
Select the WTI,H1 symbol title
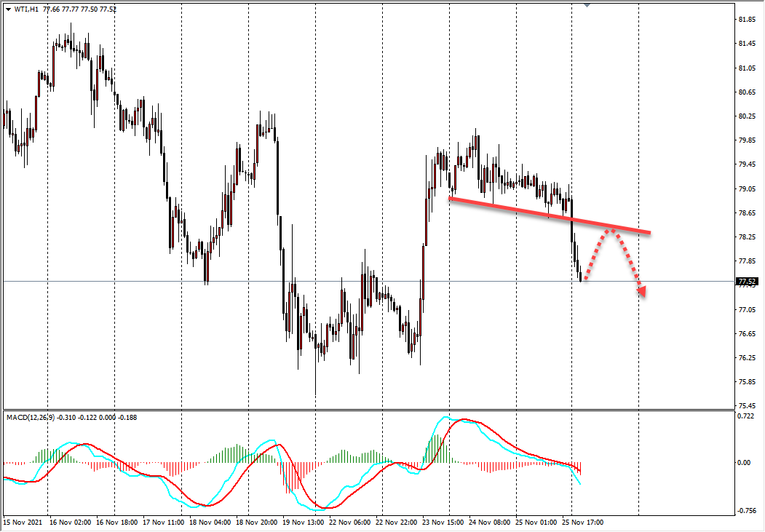[x=26, y=9]
